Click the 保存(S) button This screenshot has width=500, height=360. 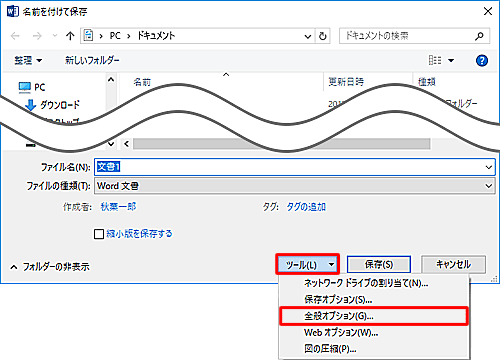pos(379,265)
